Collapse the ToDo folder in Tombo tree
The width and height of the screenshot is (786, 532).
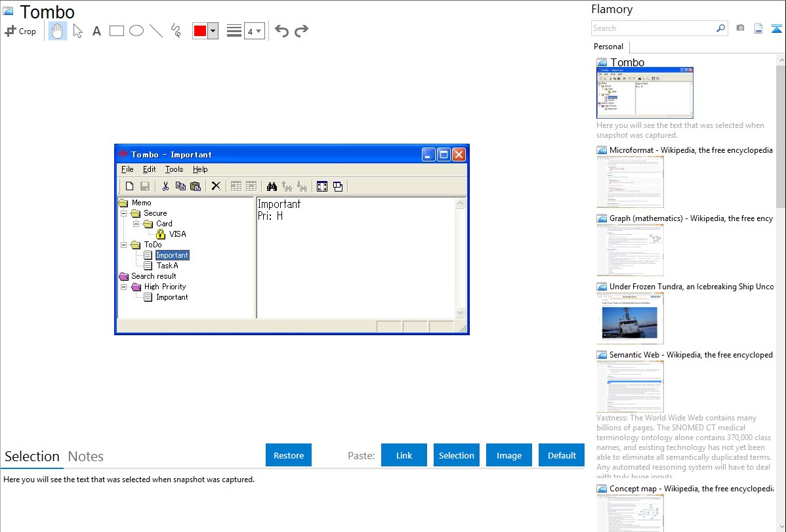click(124, 245)
